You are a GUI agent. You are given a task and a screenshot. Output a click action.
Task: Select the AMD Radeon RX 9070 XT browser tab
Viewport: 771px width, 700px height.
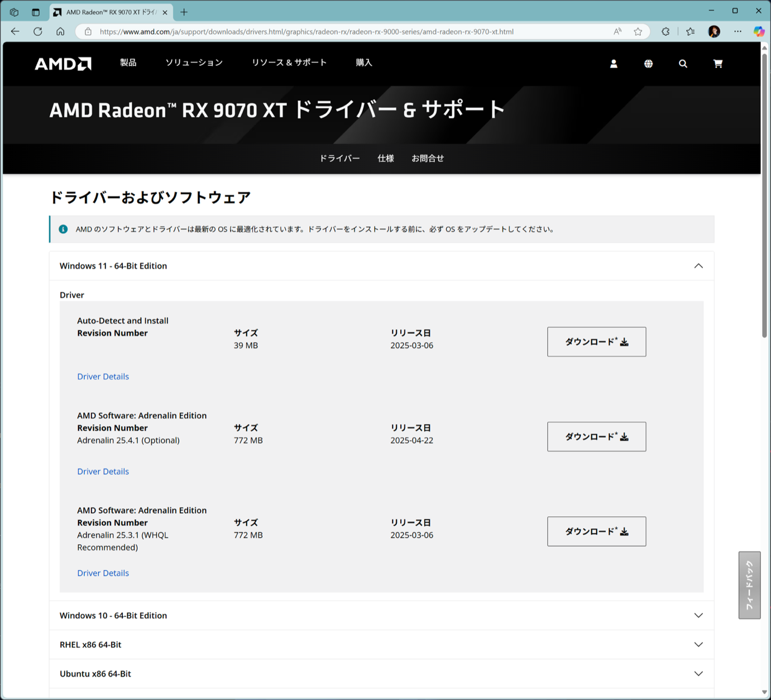(x=111, y=12)
